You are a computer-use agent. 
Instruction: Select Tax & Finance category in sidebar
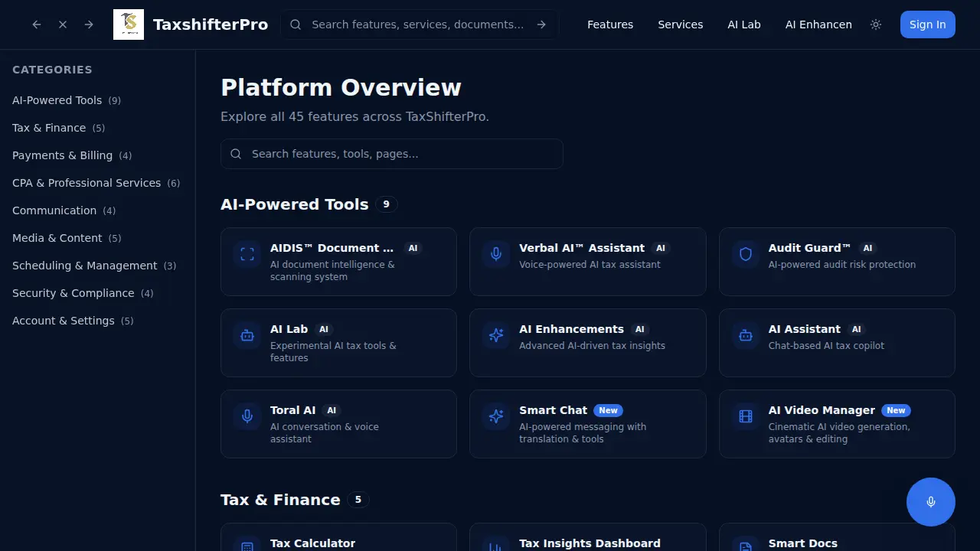(59, 128)
